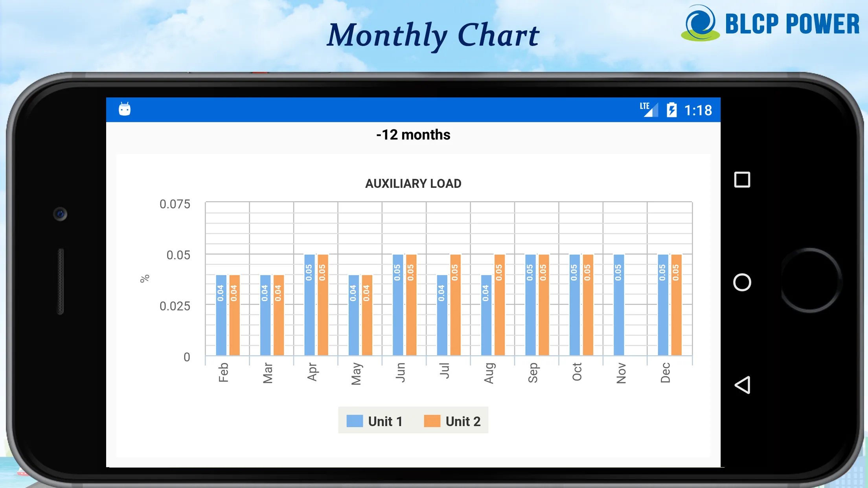Click the orange Unit 2 legend swatch
This screenshot has width=868, height=488.
[432, 421]
